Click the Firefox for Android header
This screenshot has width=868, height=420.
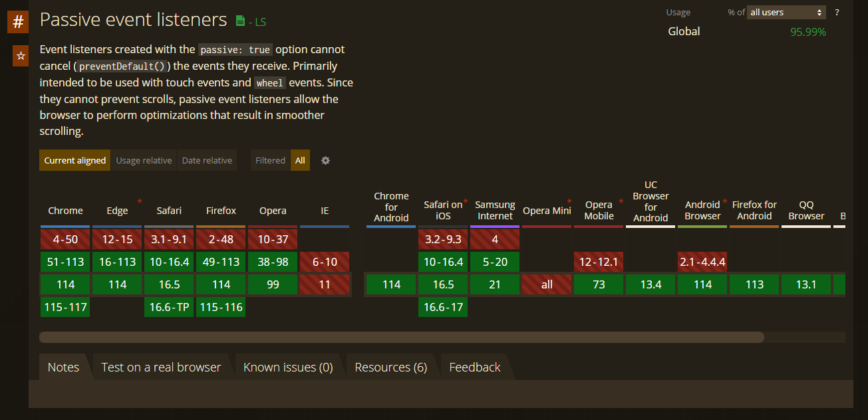[x=754, y=210]
